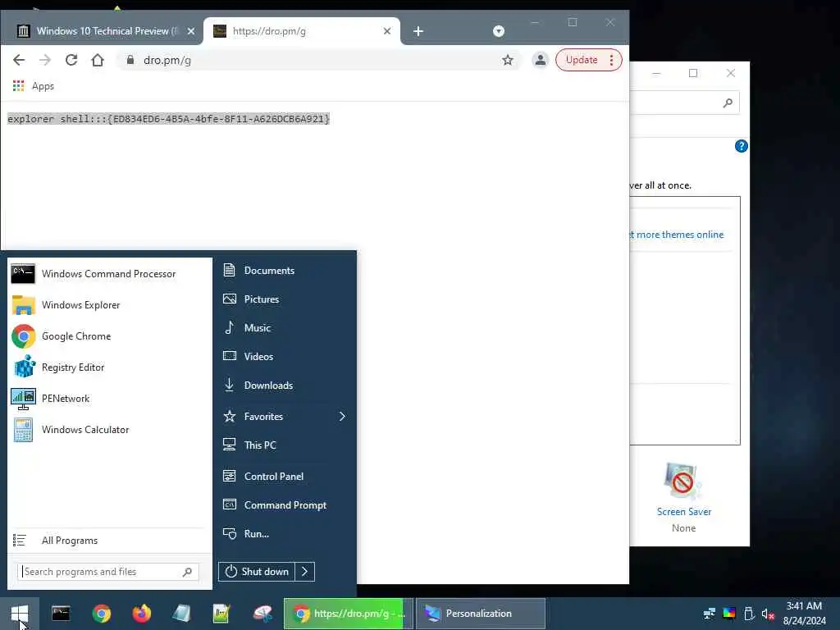Open the paint palette taskbar icon

(262, 614)
